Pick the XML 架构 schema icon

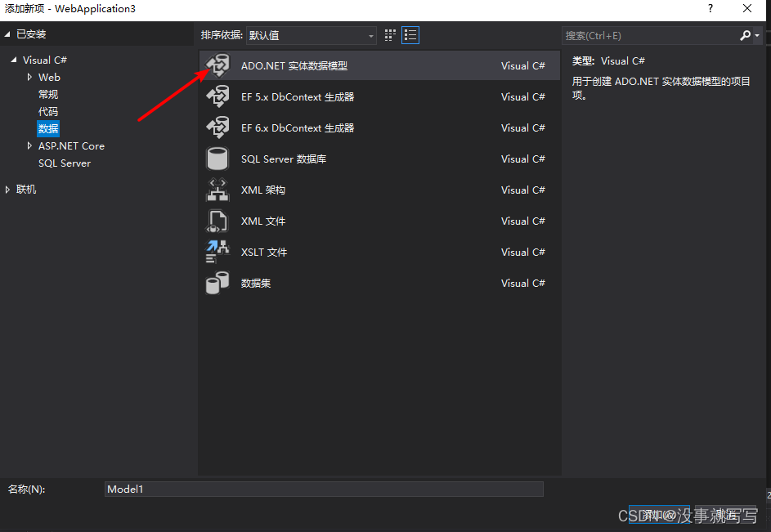click(x=217, y=190)
